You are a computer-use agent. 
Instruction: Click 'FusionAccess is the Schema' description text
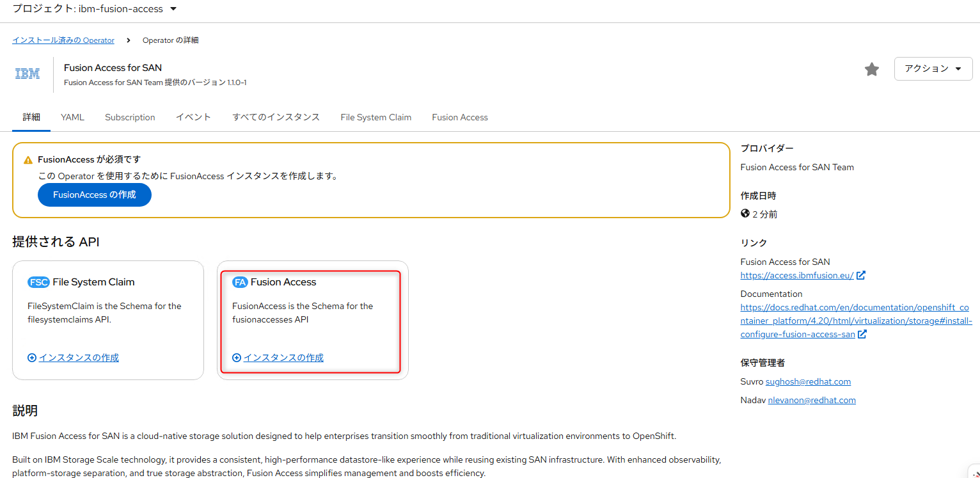coord(303,313)
